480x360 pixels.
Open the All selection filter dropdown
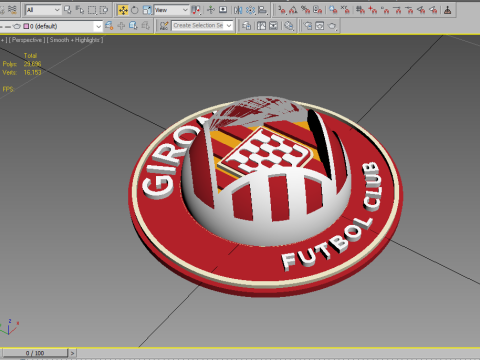[x=43, y=10]
